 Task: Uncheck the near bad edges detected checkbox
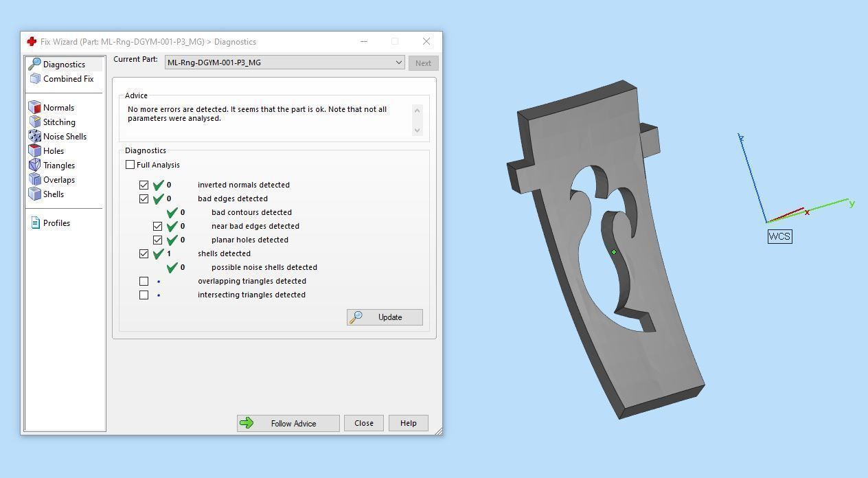(x=157, y=226)
